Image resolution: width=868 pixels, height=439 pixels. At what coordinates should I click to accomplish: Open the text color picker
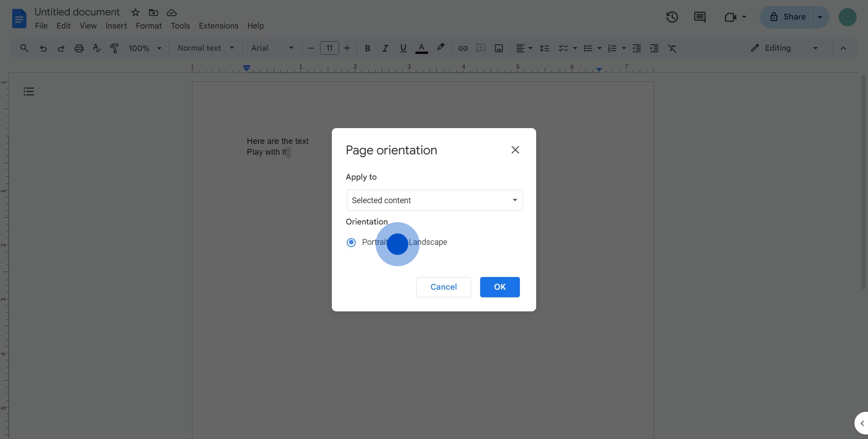point(421,48)
